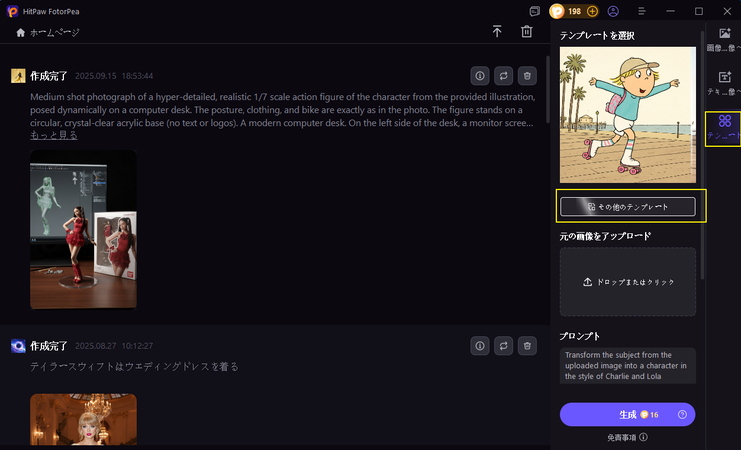741x450 pixels.
Task: Regenerate the wedding dress image task
Action: (504, 345)
